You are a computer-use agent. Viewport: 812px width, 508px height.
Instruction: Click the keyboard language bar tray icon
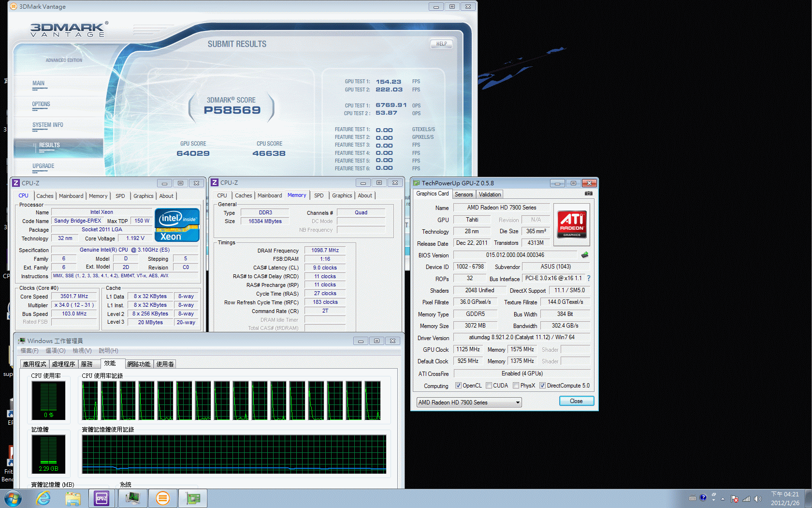point(693,498)
